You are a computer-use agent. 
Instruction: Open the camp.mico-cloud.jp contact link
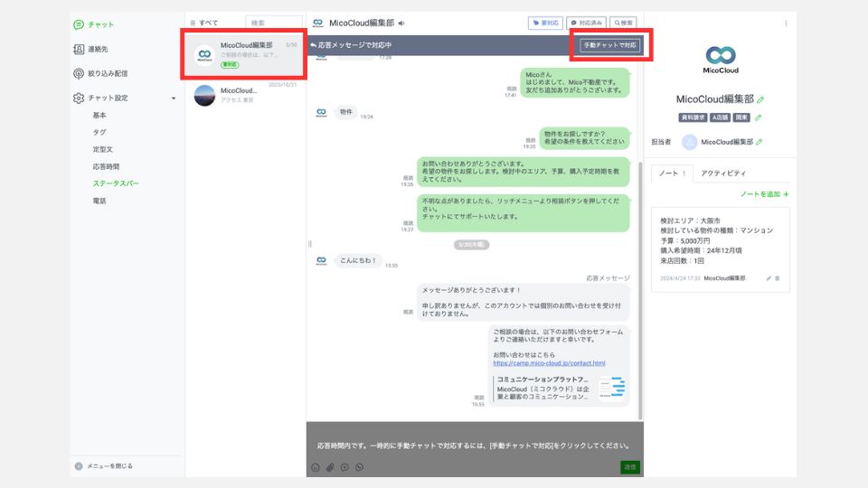coord(549,363)
